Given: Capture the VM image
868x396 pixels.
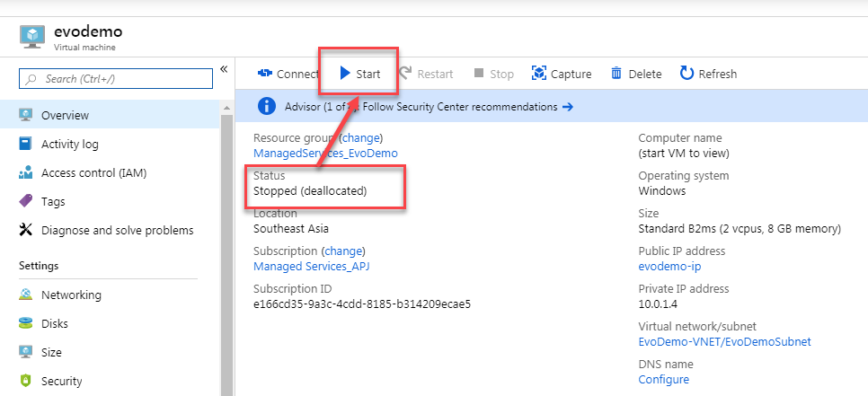Looking at the screenshot, I should (562, 74).
